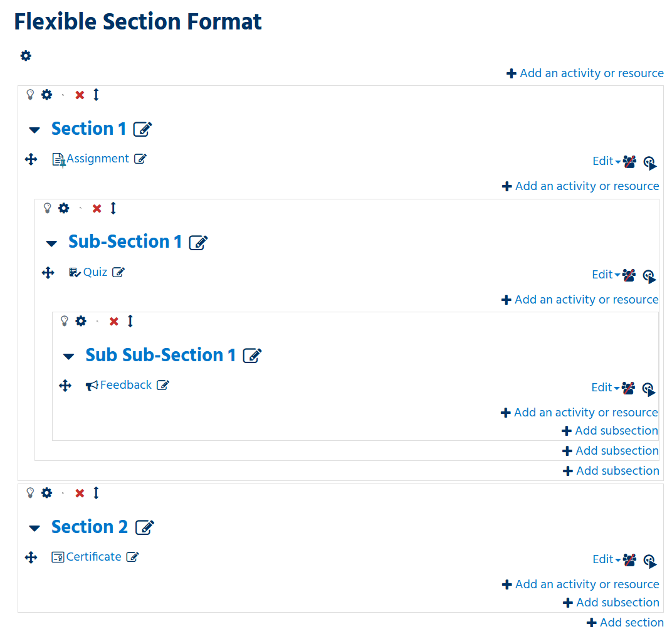Image resolution: width=672 pixels, height=629 pixels.
Task: Collapse Sub Sub-Section 1 using the disclosure triangle
Action: click(68, 356)
